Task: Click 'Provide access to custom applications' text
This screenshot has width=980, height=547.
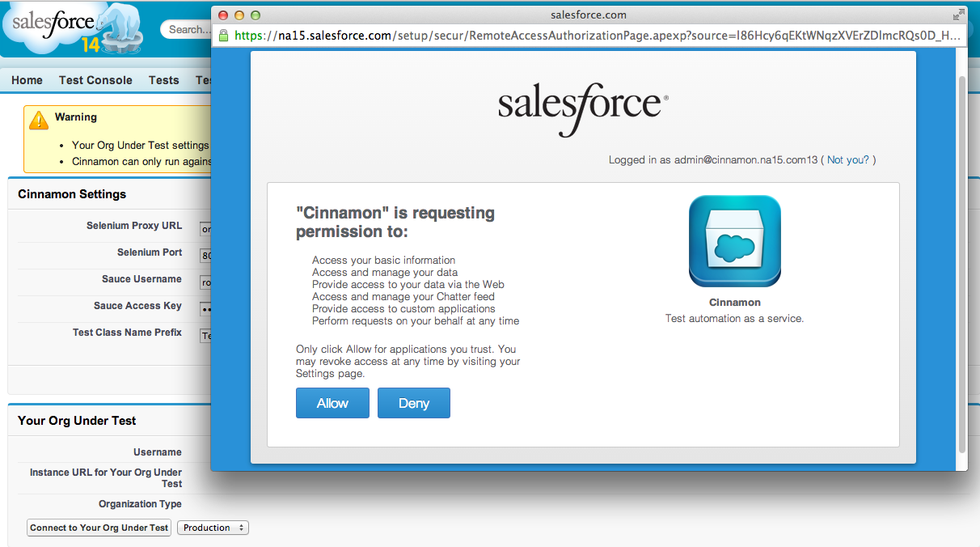Action: pos(403,309)
